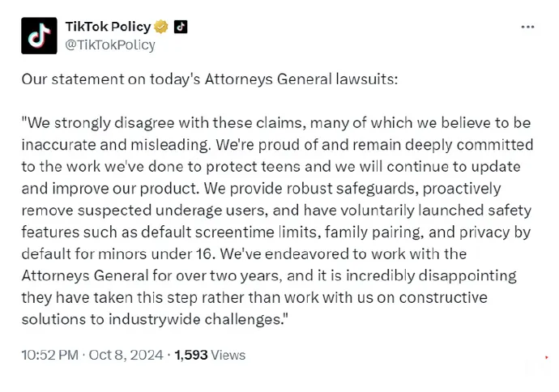
Task: Open the three-dot More options menu
Action: [x=527, y=27]
